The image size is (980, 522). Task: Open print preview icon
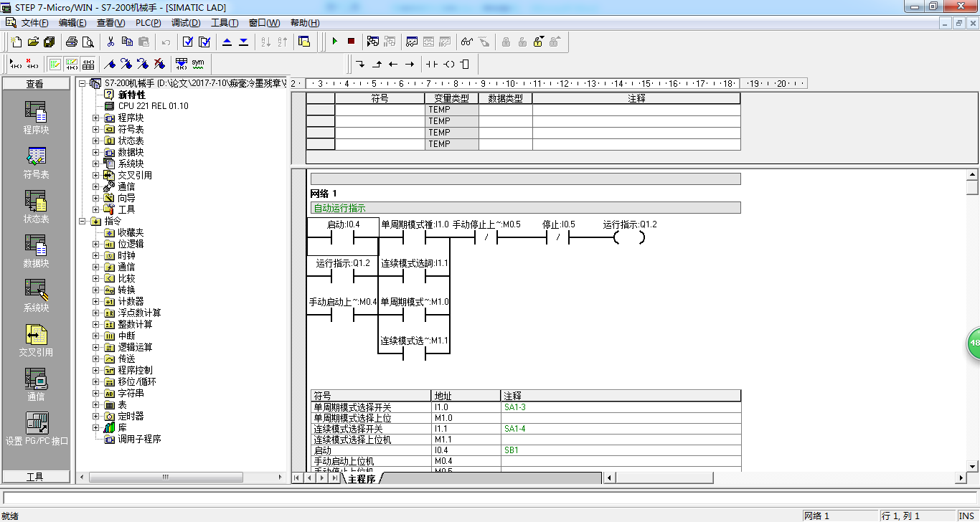coord(88,42)
